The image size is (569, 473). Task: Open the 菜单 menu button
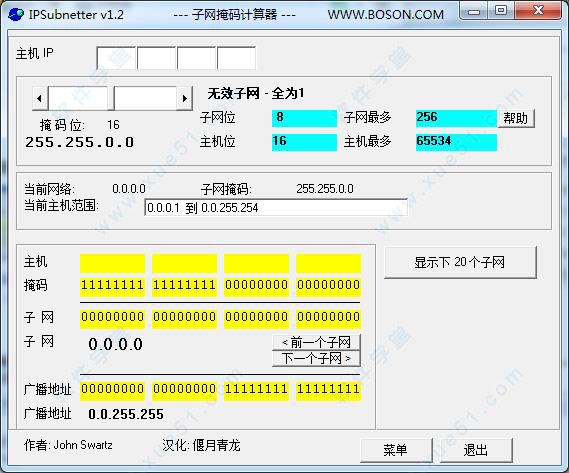point(396,450)
